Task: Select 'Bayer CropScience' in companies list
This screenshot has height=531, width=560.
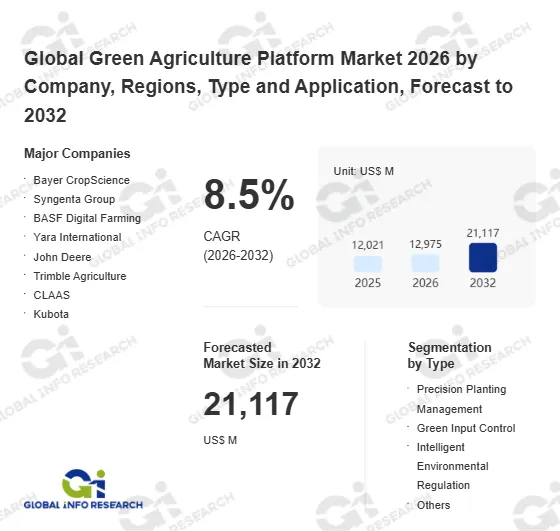Action: click(x=81, y=180)
